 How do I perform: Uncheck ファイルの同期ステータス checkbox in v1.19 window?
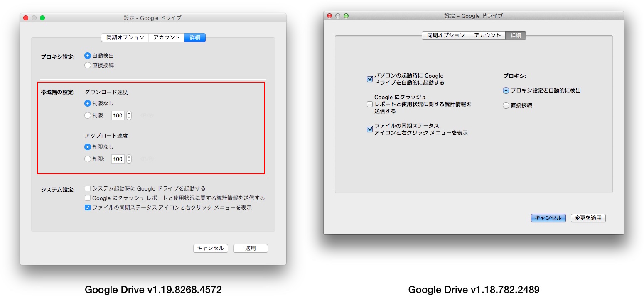pyautogui.click(x=88, y=208)
